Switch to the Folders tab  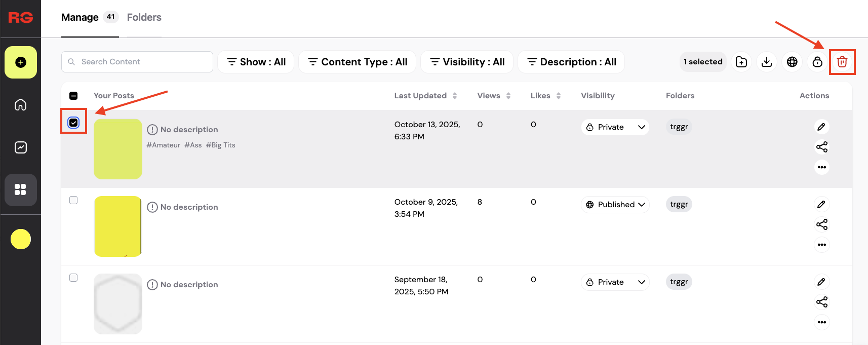pos(144,17)
